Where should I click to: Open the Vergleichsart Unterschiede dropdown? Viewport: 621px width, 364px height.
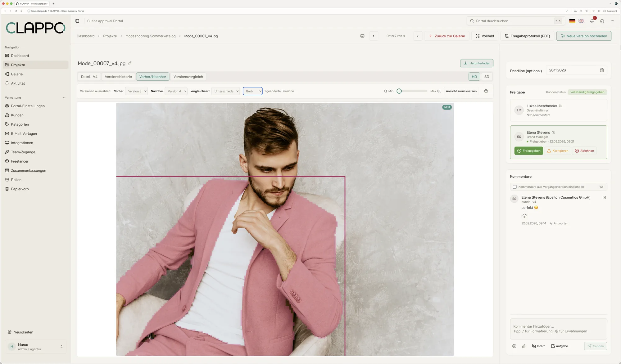[x=225, y=91]
